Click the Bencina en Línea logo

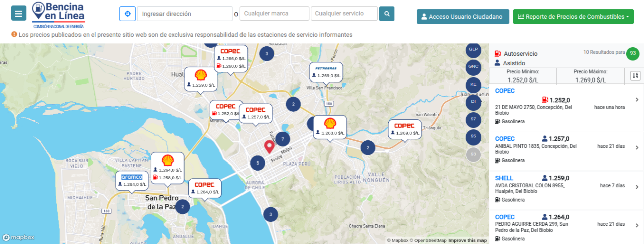point(58,15)
